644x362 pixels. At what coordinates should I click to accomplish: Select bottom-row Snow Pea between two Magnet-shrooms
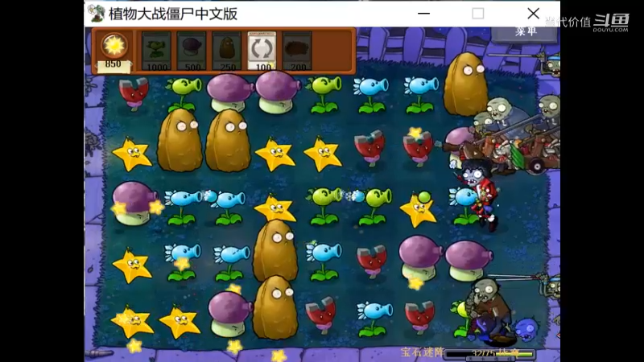tap(374, 319)
